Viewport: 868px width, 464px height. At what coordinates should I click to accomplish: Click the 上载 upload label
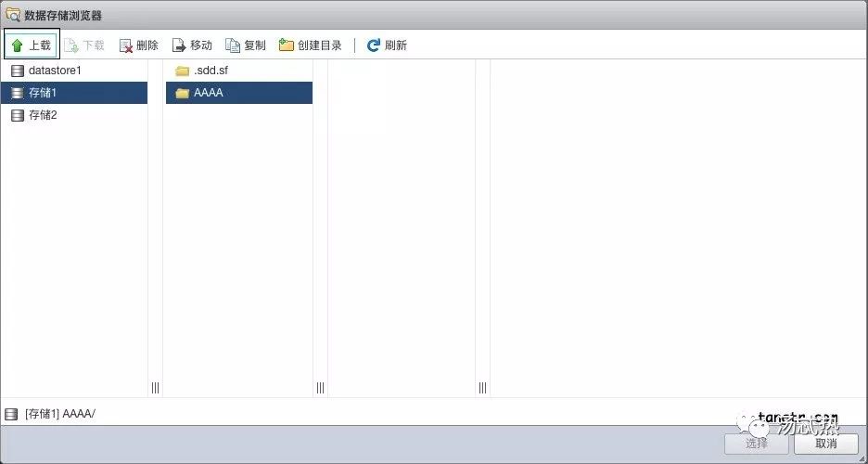coord(40,45)
